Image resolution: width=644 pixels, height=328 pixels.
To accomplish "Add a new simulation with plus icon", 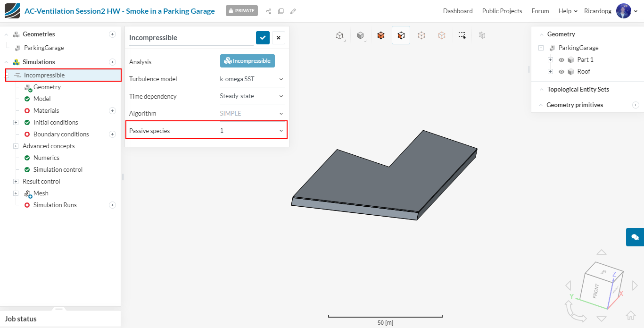I will coord(112,62).
